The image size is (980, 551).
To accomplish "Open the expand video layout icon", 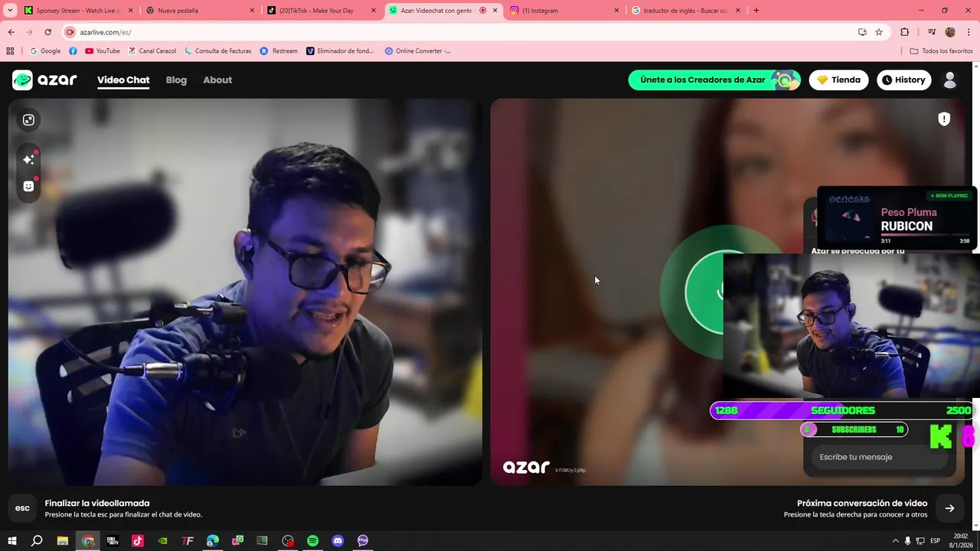I will (28, 120).
